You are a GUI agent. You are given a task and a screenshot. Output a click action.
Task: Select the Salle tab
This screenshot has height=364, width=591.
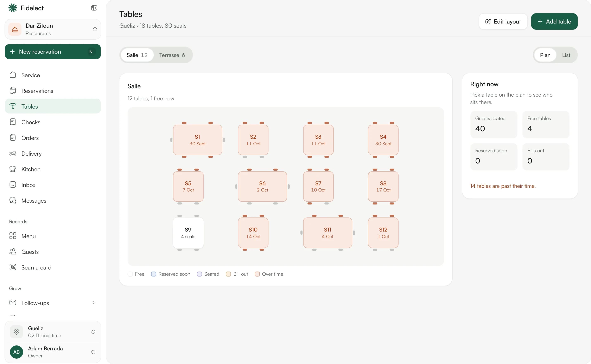pos(137,55)
